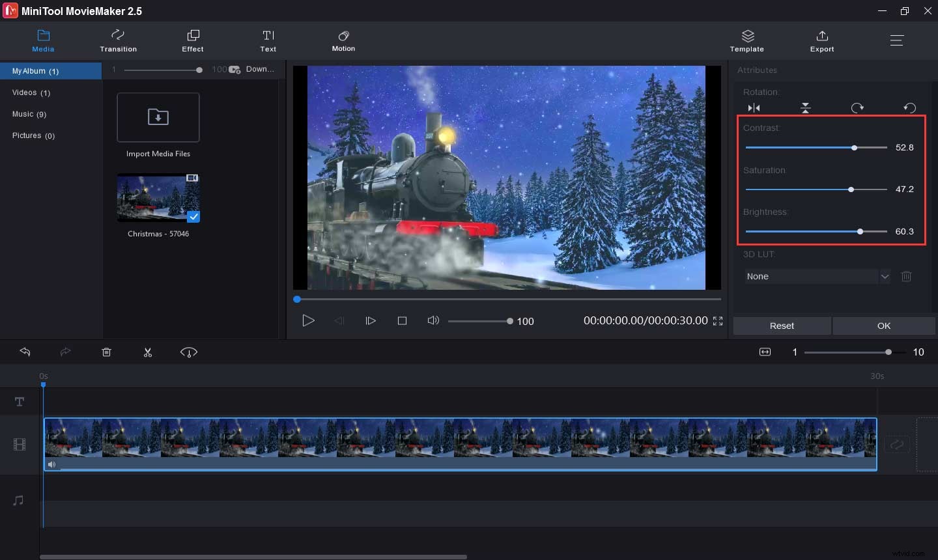Toggle audio on the timeline clip
Image resolution: width=938 pixels, height=560 pixels.
pyautogui.click(x=52, y=464)
